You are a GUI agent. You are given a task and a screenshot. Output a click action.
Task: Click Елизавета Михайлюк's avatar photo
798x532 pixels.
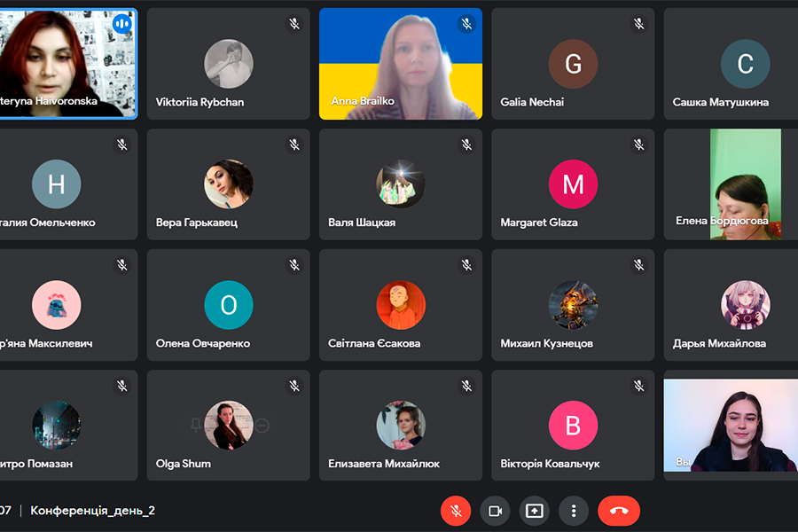401,425
